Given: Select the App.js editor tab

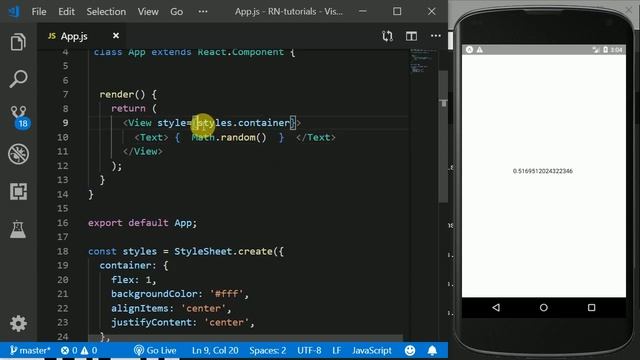Looking at the screenshot, I should [x=82, y=36].
